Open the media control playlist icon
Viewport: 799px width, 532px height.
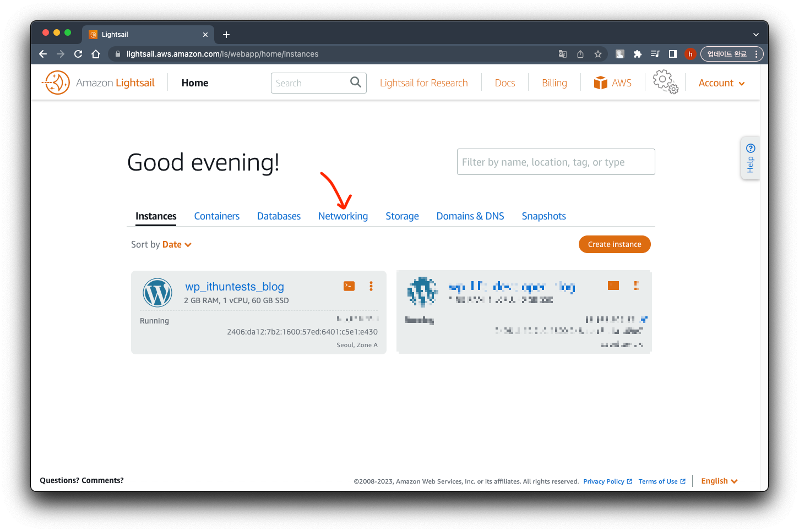[655, 54]
